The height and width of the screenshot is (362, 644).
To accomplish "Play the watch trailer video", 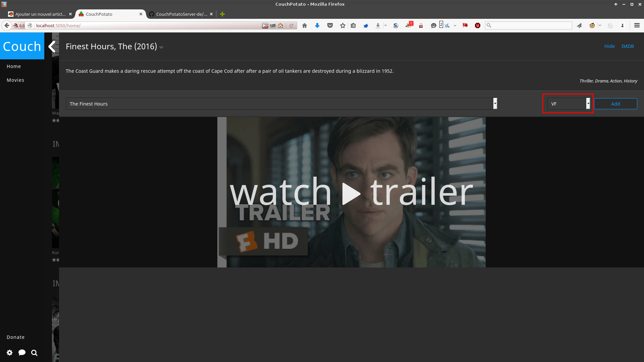I will tap(351, 192).
